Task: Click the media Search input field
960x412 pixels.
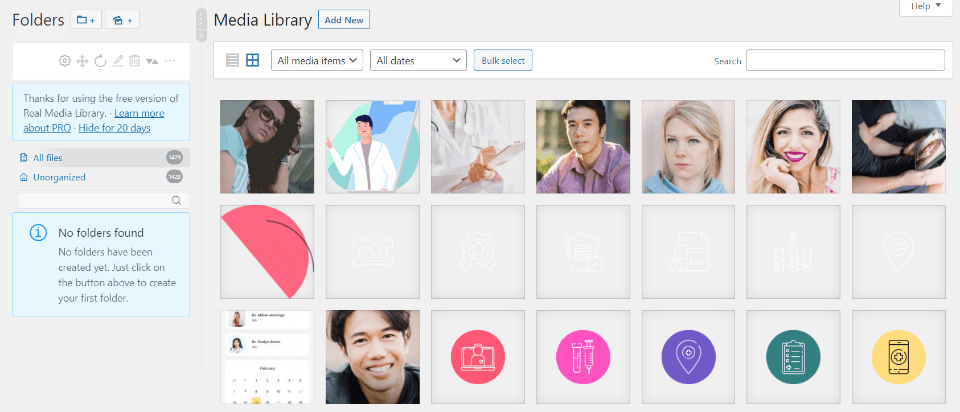Action: [846, 60]
